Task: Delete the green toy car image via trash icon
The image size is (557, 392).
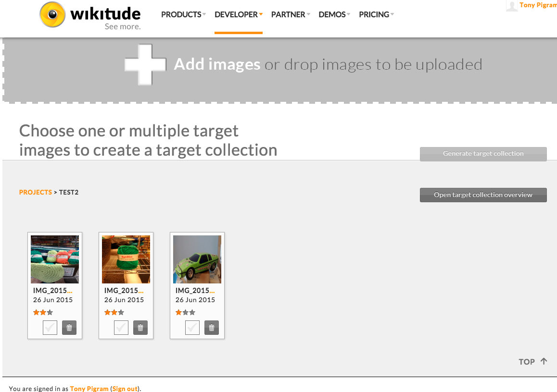Action: click(x=212, y=328)
